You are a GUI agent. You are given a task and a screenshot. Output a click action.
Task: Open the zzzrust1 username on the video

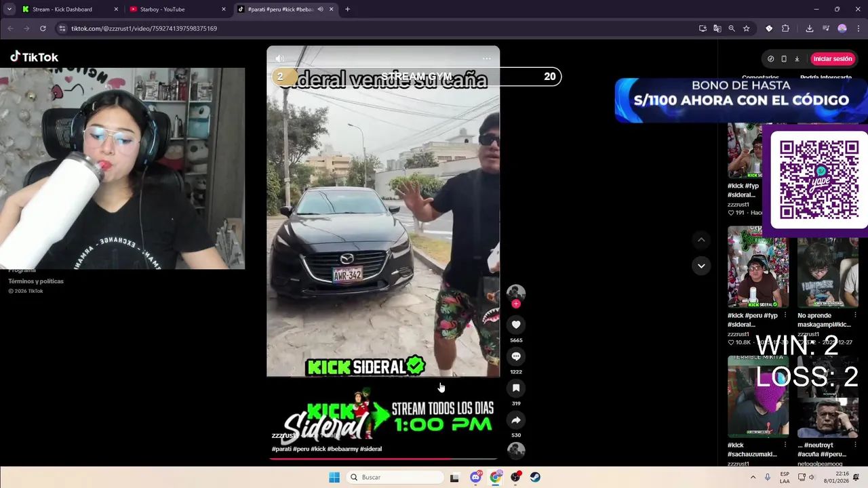click(284, 435)
